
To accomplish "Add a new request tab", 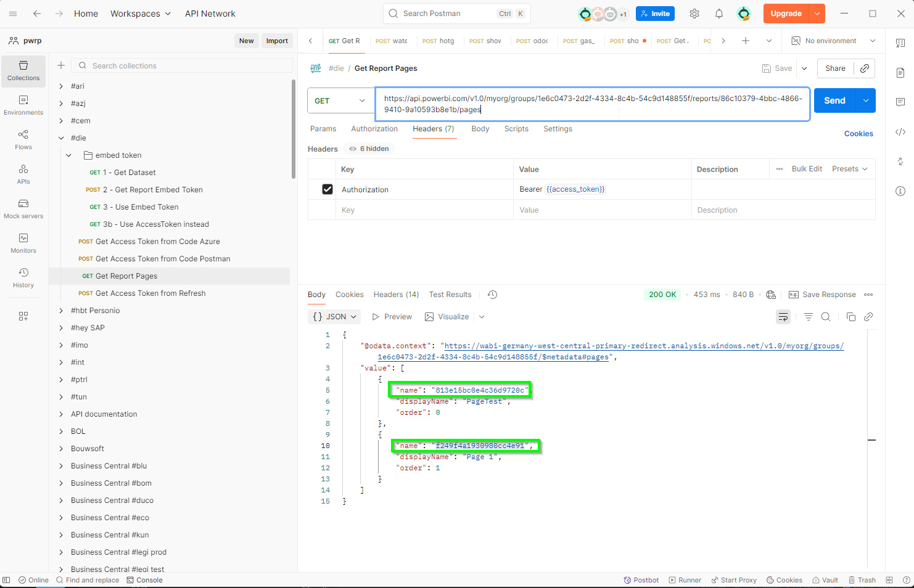I will pos(746,41).
